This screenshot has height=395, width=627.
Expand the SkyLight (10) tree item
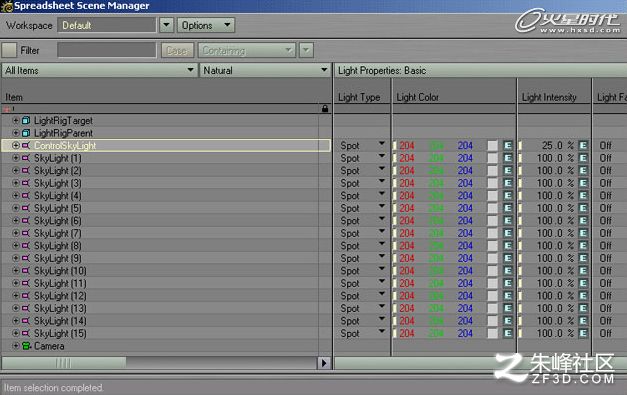pos(16,271)
